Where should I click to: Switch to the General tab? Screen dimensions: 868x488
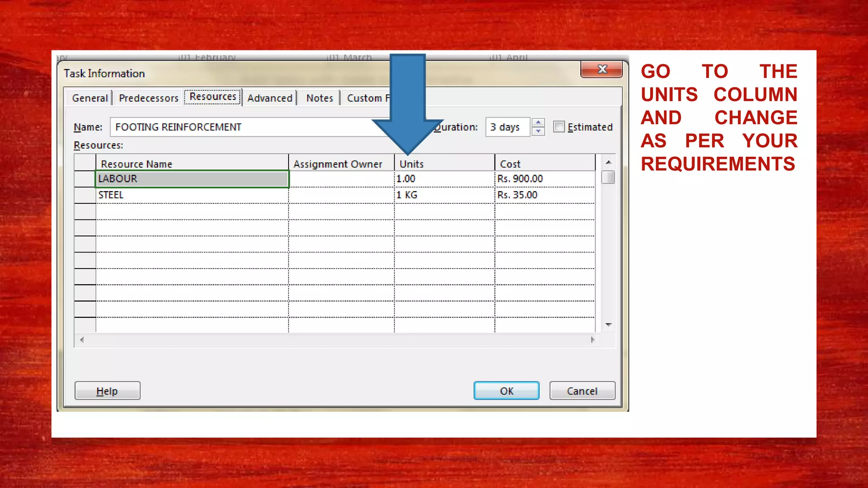click(90, 98)
